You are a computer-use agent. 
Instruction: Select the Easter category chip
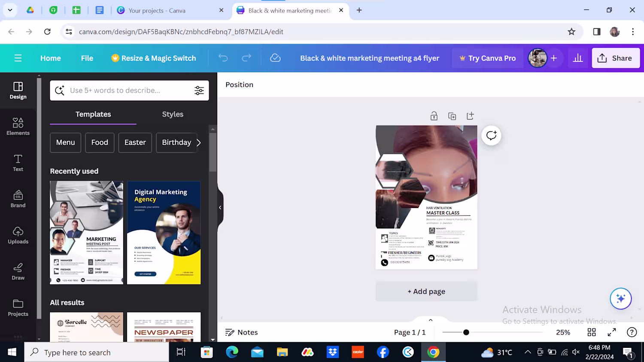(x=135, y=143)
